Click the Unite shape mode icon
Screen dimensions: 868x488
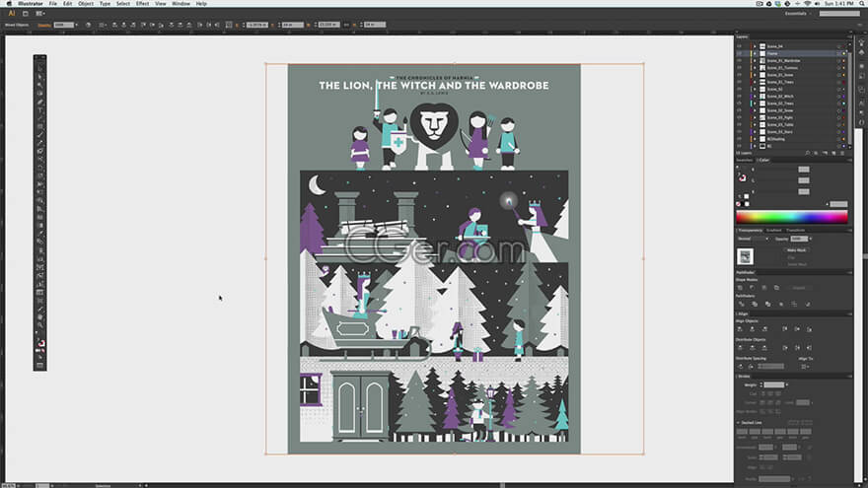pos(741,288)
